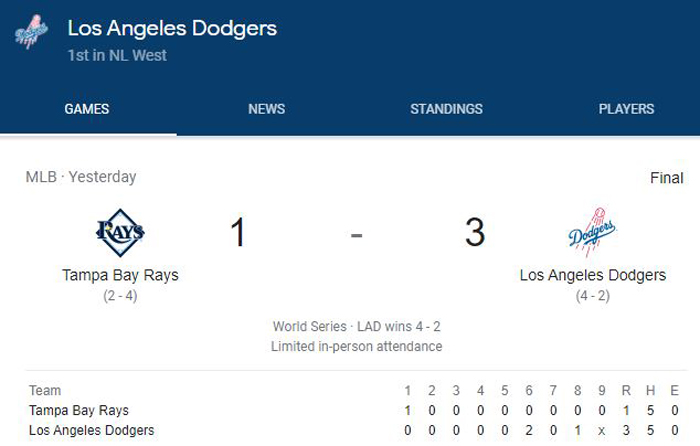Click the Dodgers logo in the header
Image resolution: width=700 pixels, height=446 pixels.
tap(31, 32)
